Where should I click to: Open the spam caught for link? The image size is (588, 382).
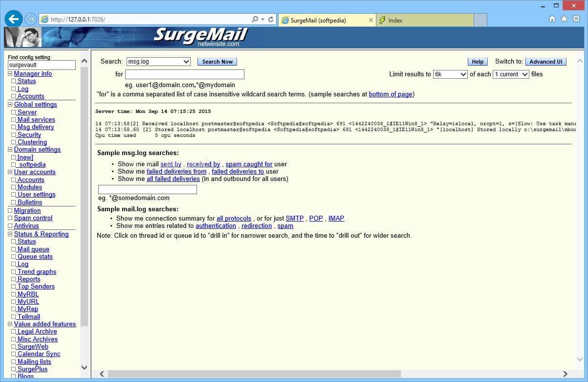tap(249, 164)
